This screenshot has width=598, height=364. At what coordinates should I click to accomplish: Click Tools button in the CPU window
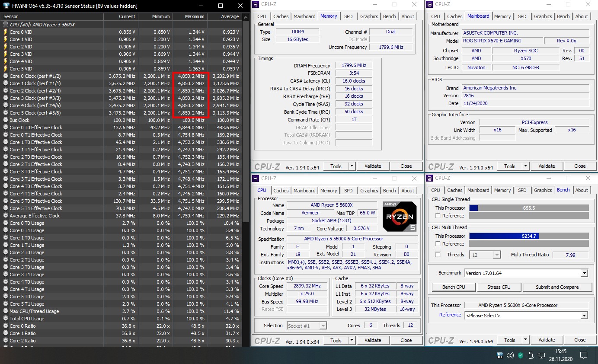[x=336, y=340]
